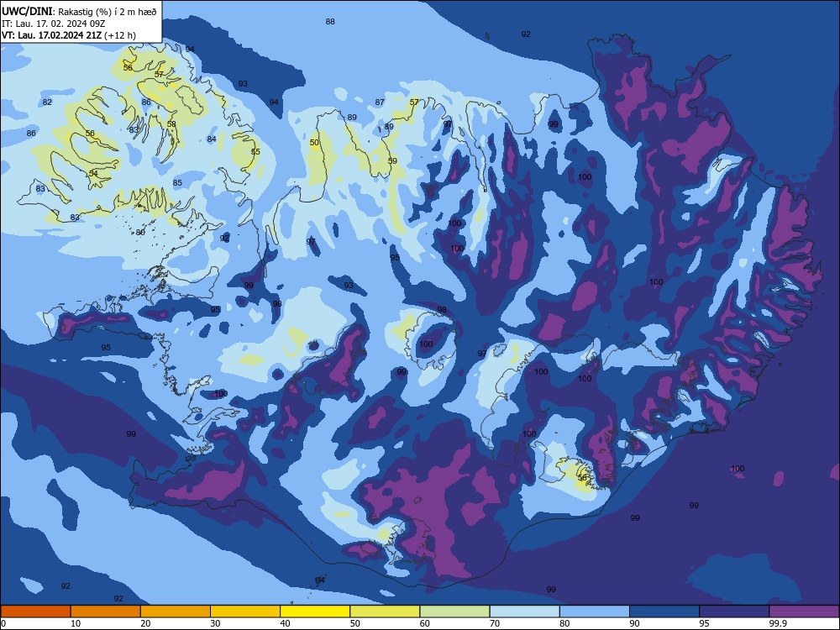Screen dimensions: 840x630
Task: Click the '85' humidity value on the map
Action: [177, 182]
